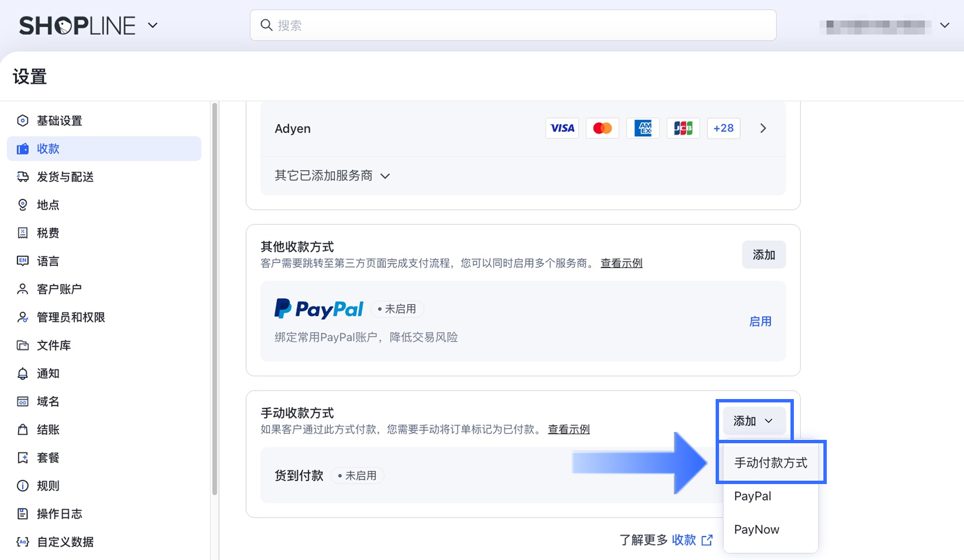The height and width of the screenshot is (560, 964).
Task: Select 手动付款方式 from the dropdown menu
Action: pos(771,463)
